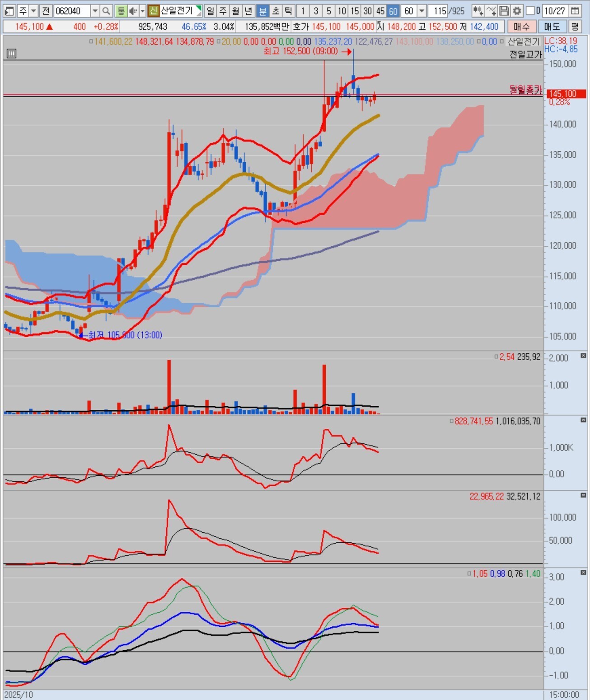The width and height of the screenshot is (590, 700).
Task: Switch to the 일 daily chart
Action: (x=211, y=10)
